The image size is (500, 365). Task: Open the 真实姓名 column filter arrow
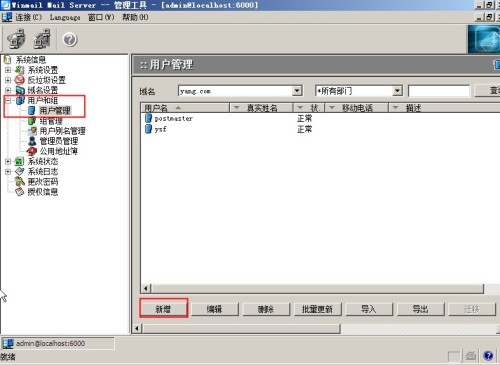[236, 108]
